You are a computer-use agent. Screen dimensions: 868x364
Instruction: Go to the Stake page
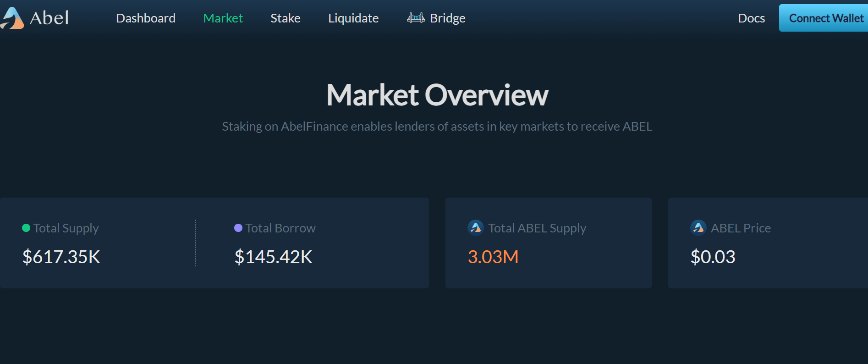285,18
